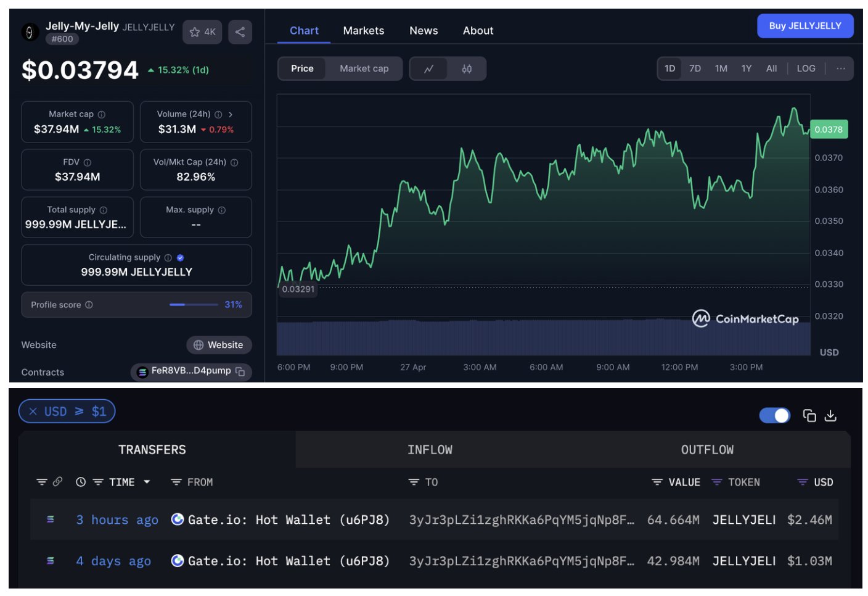Open the project Website link button
The image size is (868, 596).
(219, 345)
